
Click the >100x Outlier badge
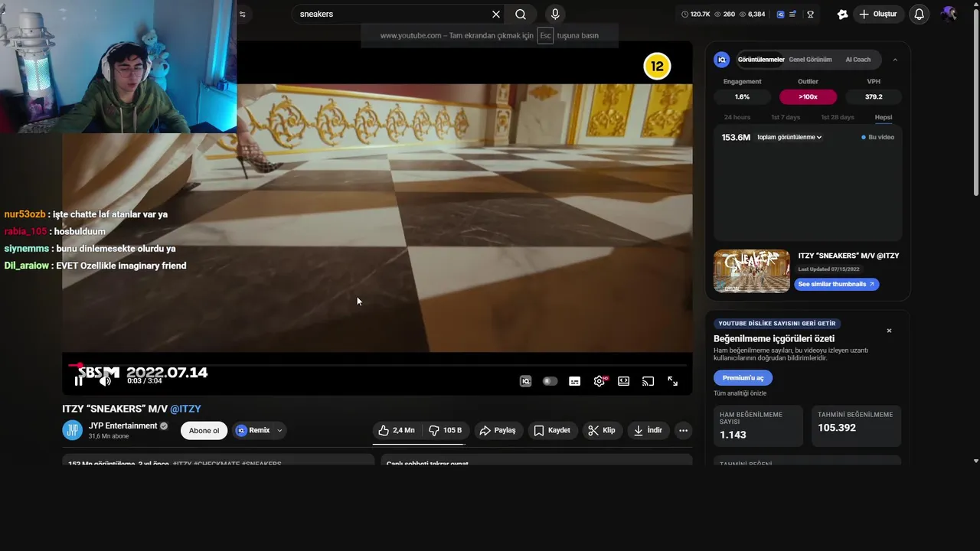tap(808, 97)
